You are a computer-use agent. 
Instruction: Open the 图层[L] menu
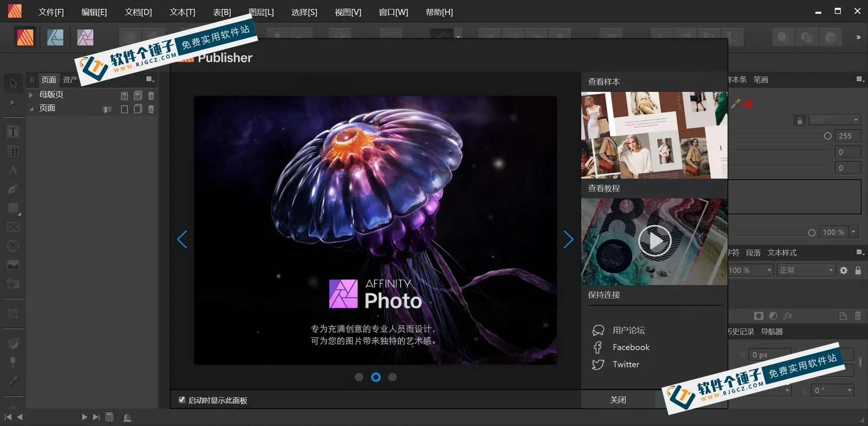[x=261, y=12]
